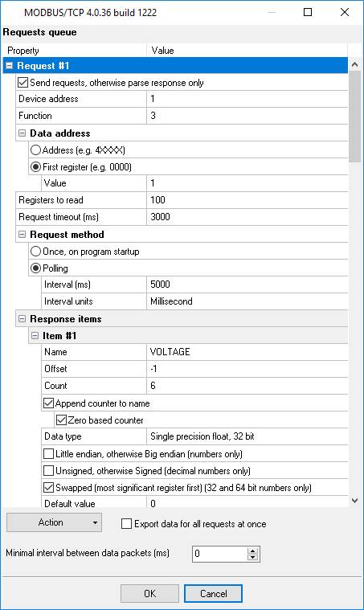Collapse the Response items group
Screen dimensions: 364x610
point(22,319)
